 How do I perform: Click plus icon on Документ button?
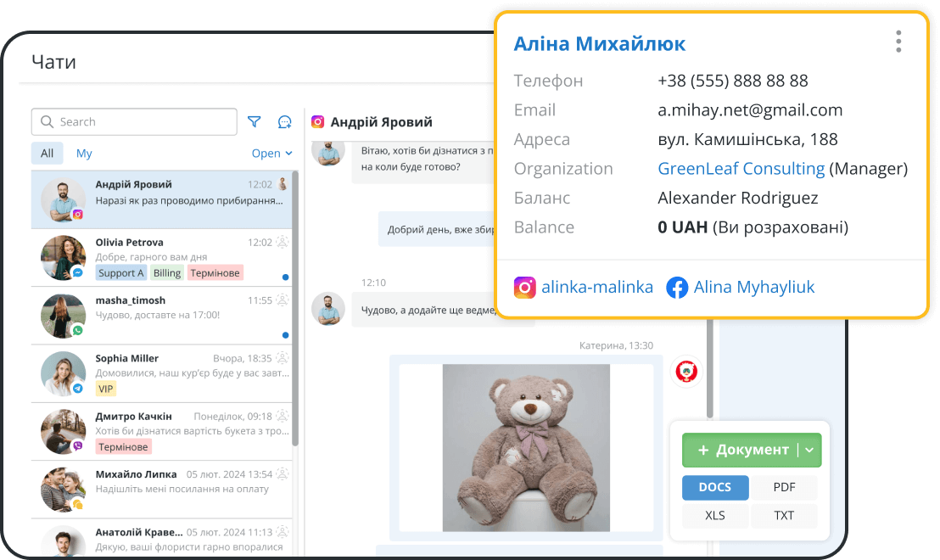coord(704,450)
